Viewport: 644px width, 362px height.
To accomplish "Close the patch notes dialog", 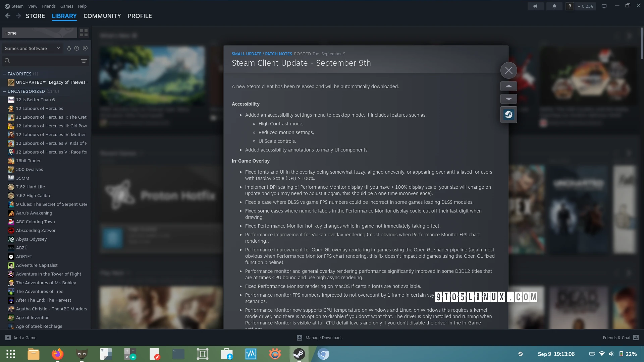I will pos(508,70).
